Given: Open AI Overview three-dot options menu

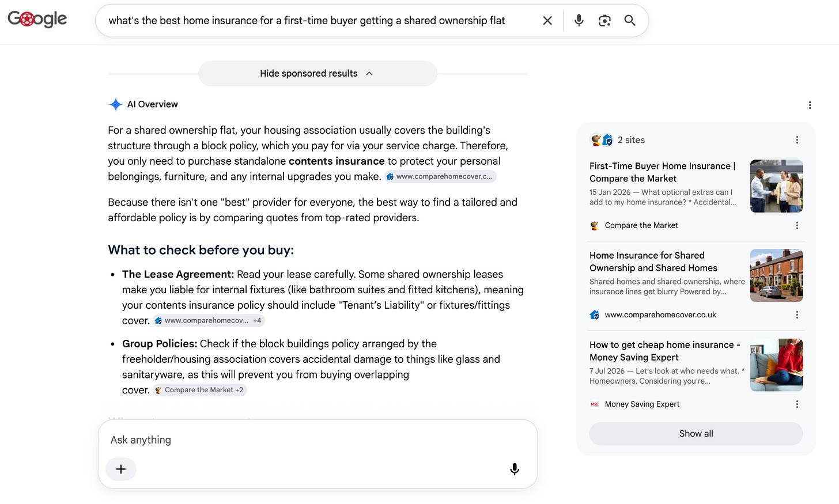Looking at the screenshot, I should pos(810,105).
